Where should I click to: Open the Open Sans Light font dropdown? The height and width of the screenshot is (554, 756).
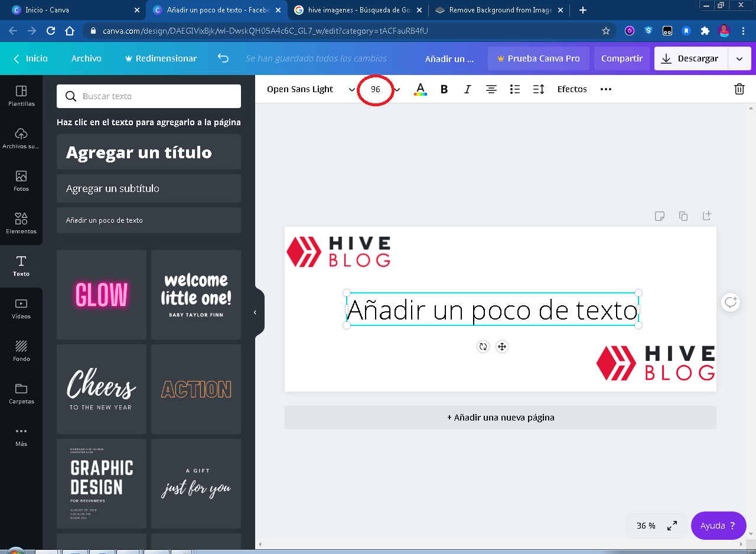(311, 89)
